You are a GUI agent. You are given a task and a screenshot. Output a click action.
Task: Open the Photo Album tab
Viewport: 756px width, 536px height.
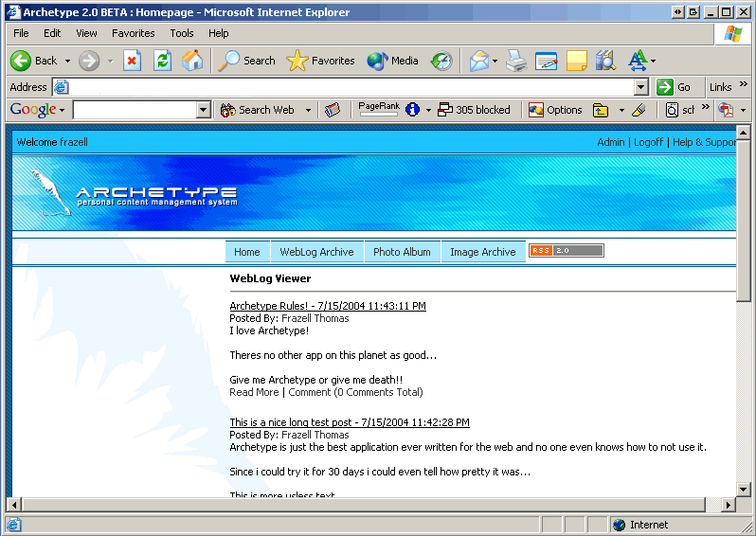point(402,252)
